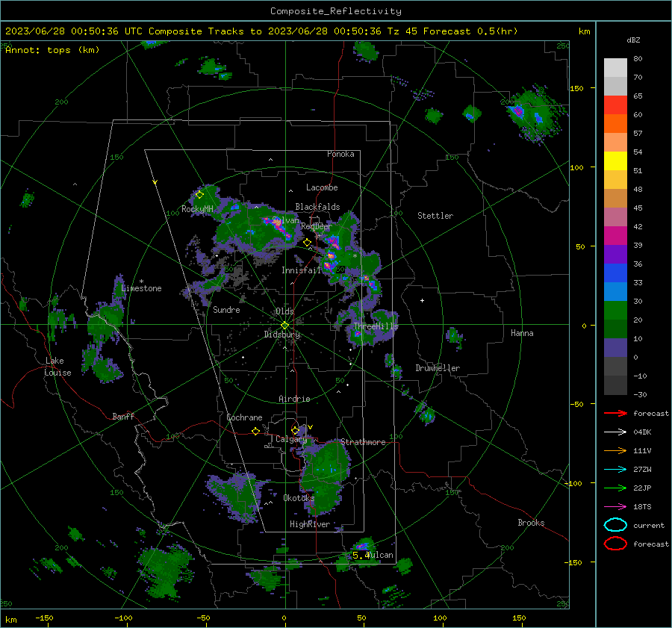This screenshot has width=672, height=628.
Task: Click the ThreeHills town label
Action: (x=376, y=326)
